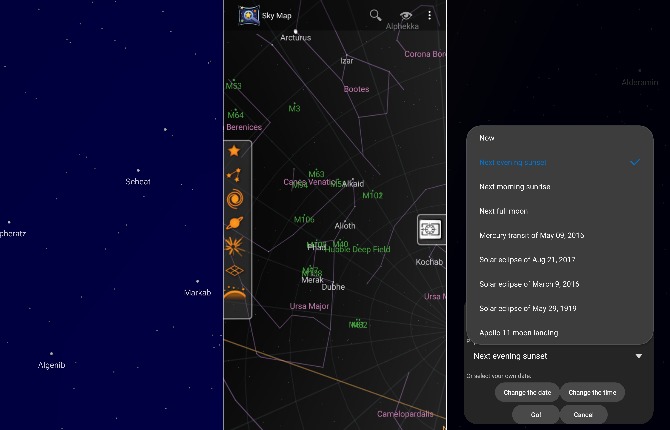
Task: Toggle Messier objects spiral galaxy icon
Action: tap(235, 199)
